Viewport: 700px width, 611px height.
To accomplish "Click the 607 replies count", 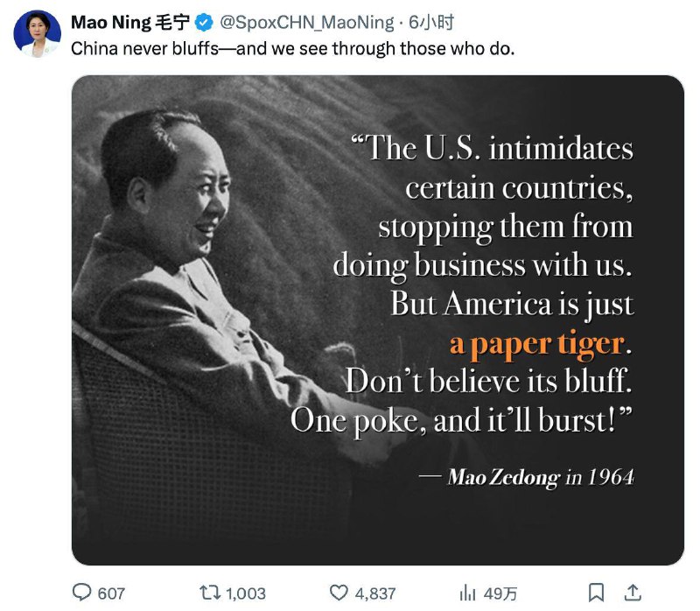I will [111, 593].
